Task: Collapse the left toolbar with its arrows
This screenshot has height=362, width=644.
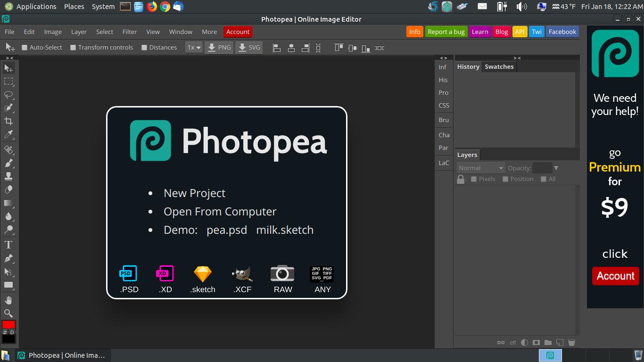Action: coord(9,58)
